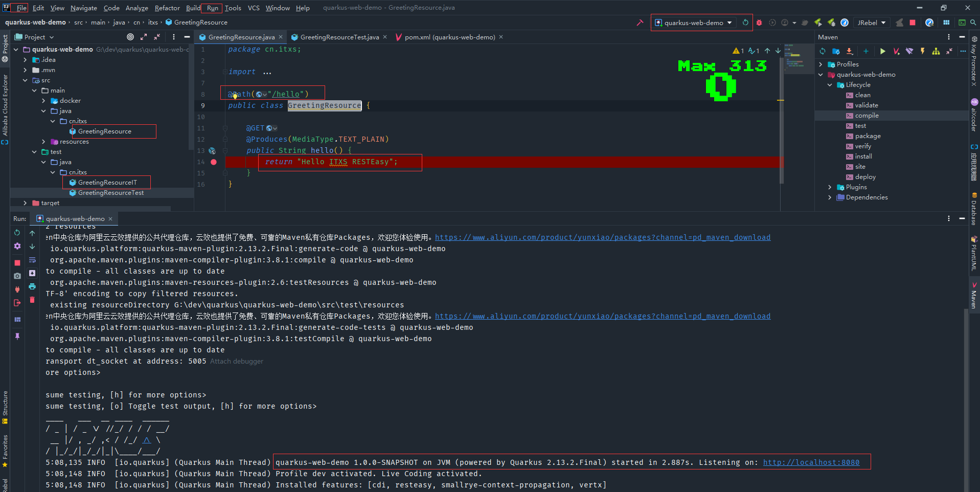Clear all console output trash icon

[x=32, y=300]
